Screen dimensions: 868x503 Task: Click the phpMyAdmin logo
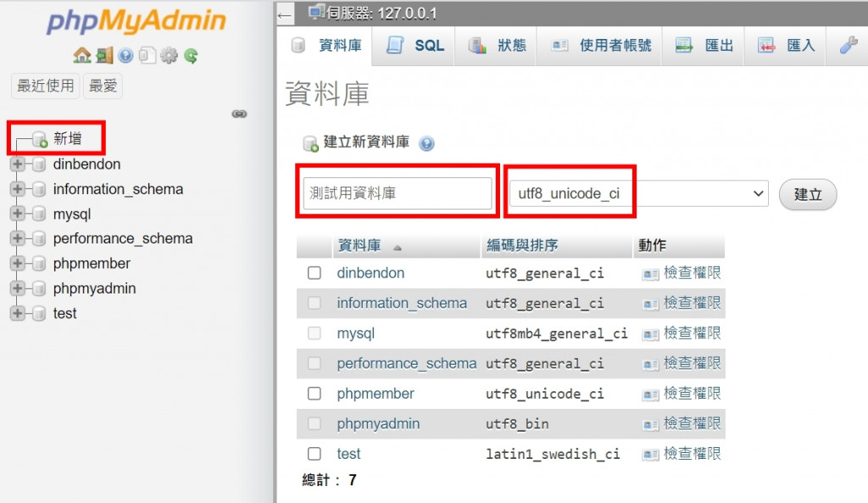click(x=136, y=21)
